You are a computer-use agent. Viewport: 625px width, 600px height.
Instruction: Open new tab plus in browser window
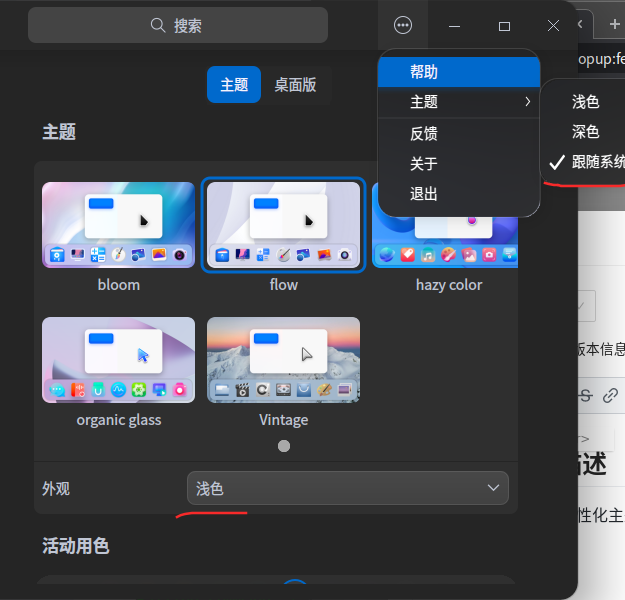click(615, 24)
